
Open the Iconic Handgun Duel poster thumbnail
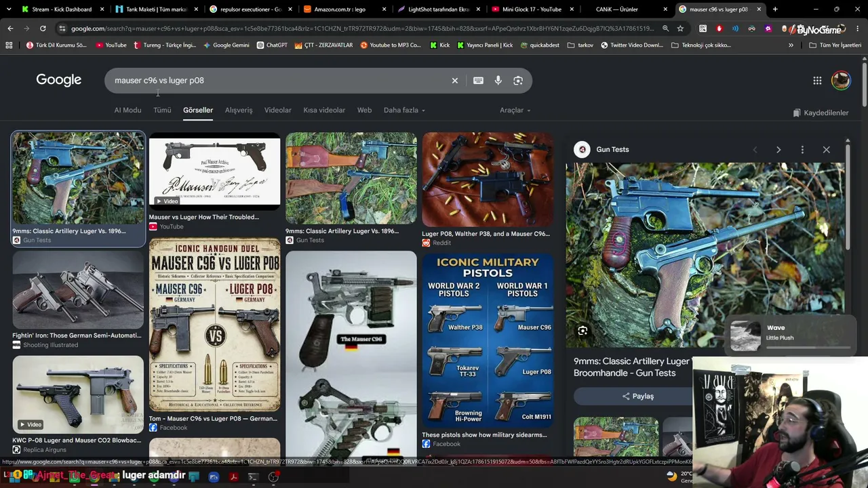[x=214, y=325]
